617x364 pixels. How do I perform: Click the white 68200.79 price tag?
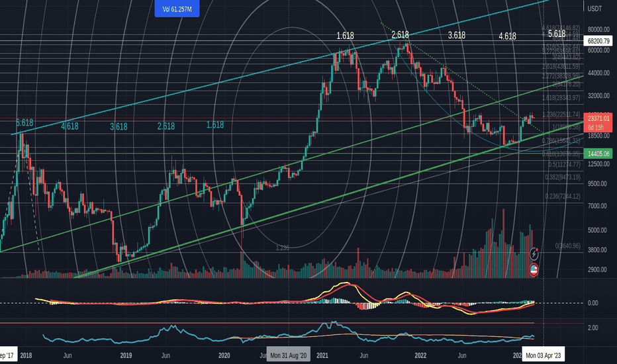(x=598, y=41)
